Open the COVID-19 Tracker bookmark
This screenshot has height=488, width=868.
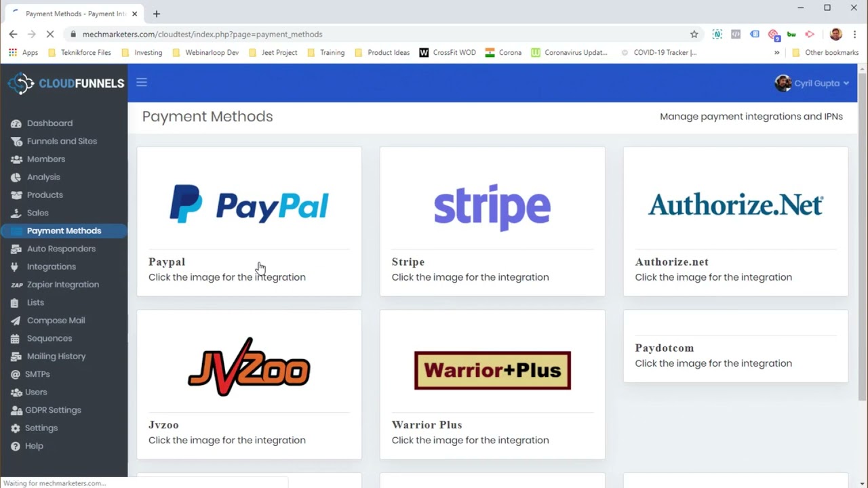click(x=658, y=52)
